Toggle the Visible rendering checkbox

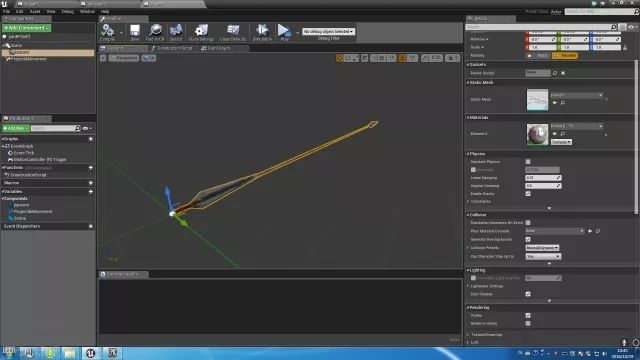coord(528,316)
